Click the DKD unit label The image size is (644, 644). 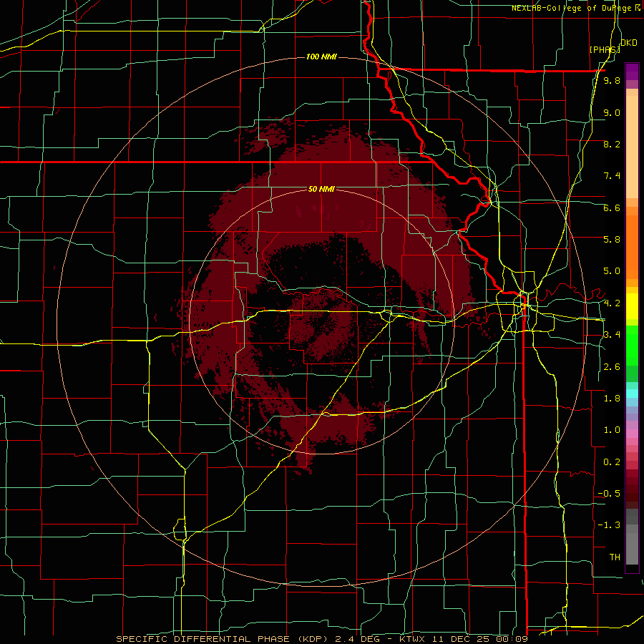[629, 43]
